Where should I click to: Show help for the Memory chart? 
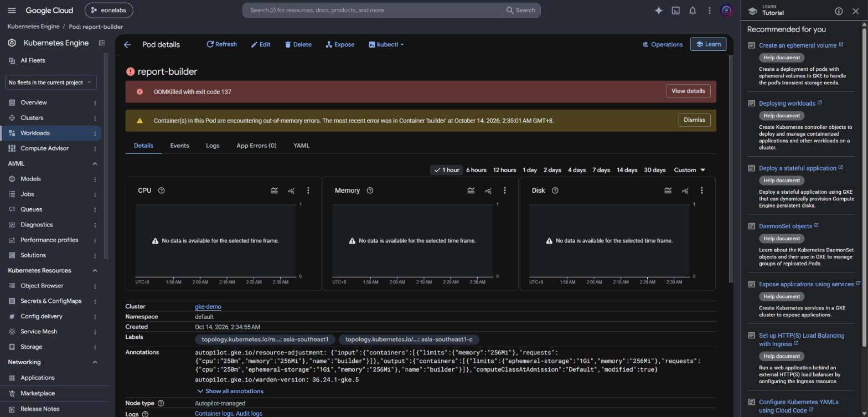tap(370, 191)
